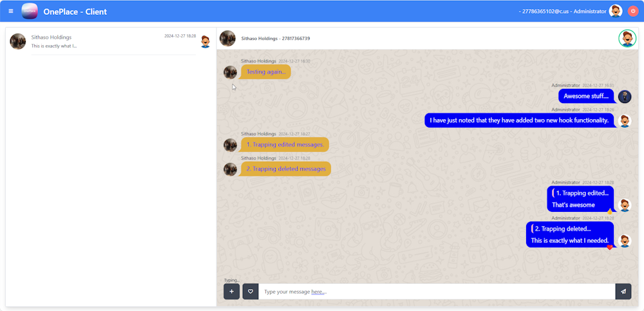Click the plus attachment button

click(231, 291)
